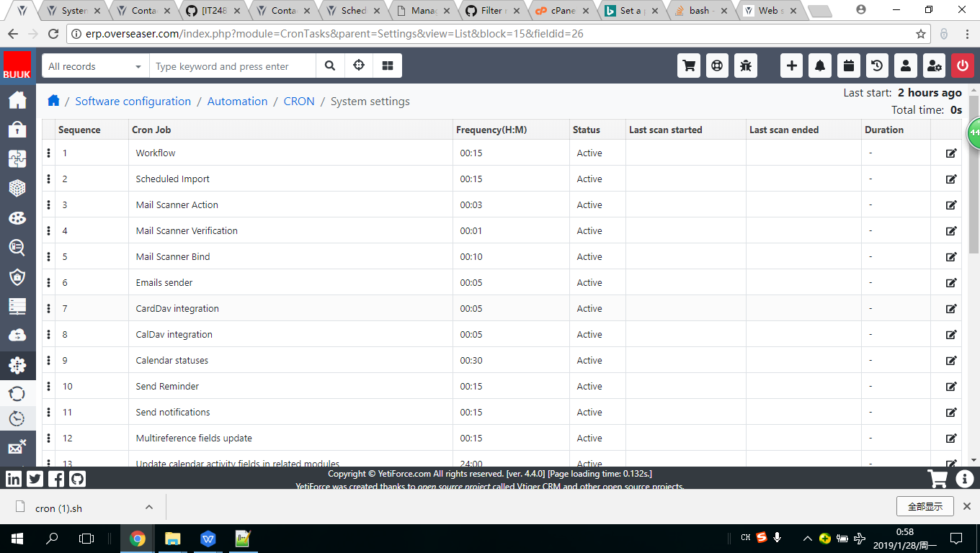Image resolution: width=980 pixels, height=553 pixels.
Task: Reload the page with browser refresh button
Action: tap(53, 34)
